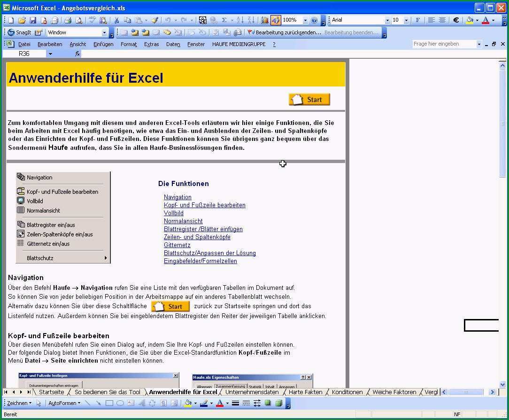Toggle bold formatting with the F button
The height and width of the screenshot is (420, 509).
tap(417, 20)
